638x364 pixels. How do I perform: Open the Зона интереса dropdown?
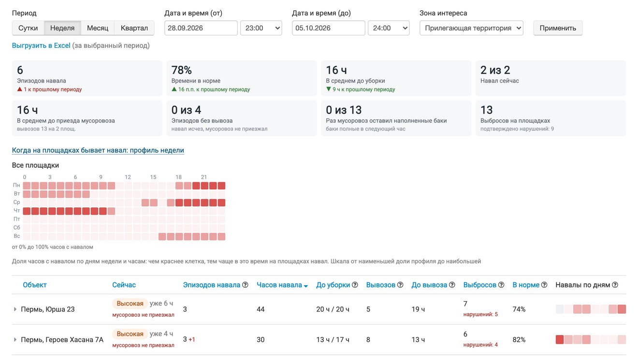point(471,28)
